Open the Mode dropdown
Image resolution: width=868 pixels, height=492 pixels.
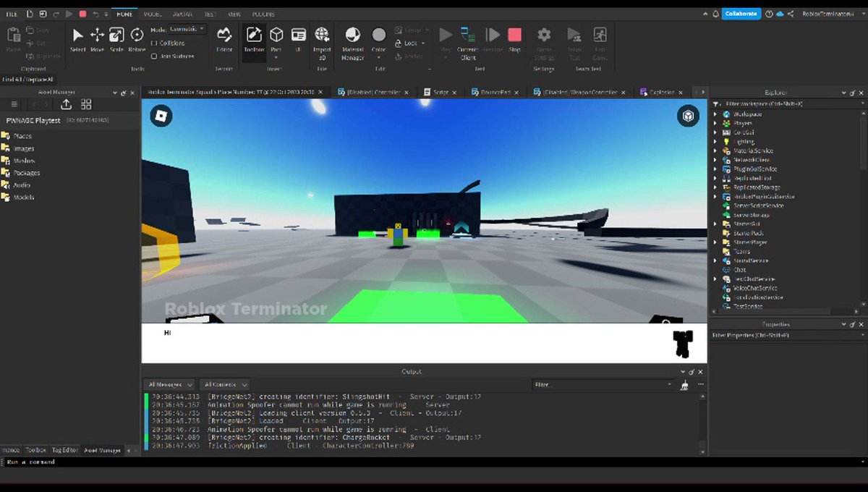[187, 30]
